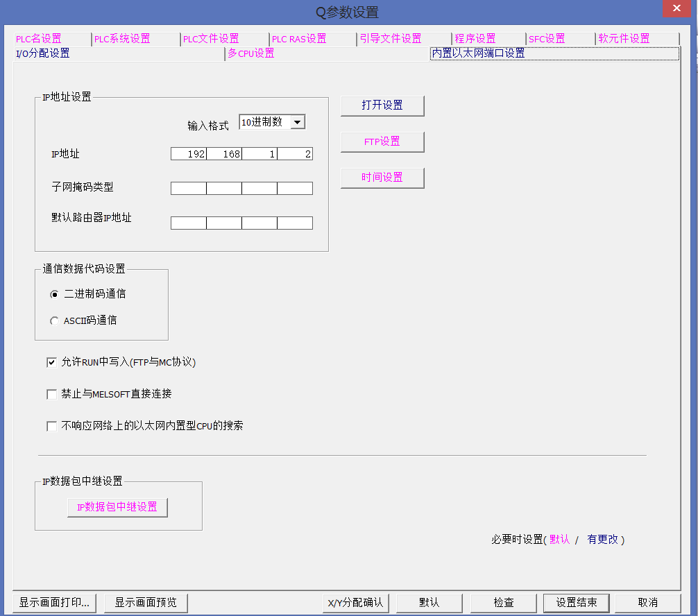Image resolution: width=698 pixels, height=616 pixels.
Task: Click the 打开设置 button
Action: pyautogui.click(x=382, y=105)
